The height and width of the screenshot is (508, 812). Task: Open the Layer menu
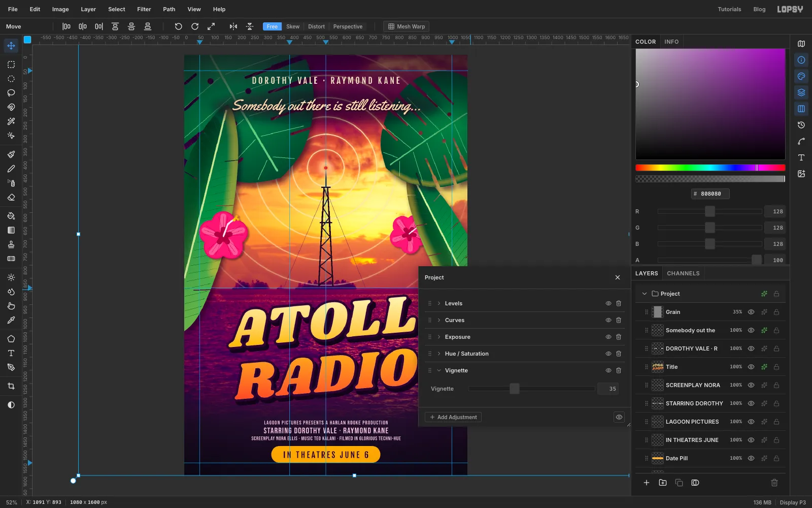[88, 9]
